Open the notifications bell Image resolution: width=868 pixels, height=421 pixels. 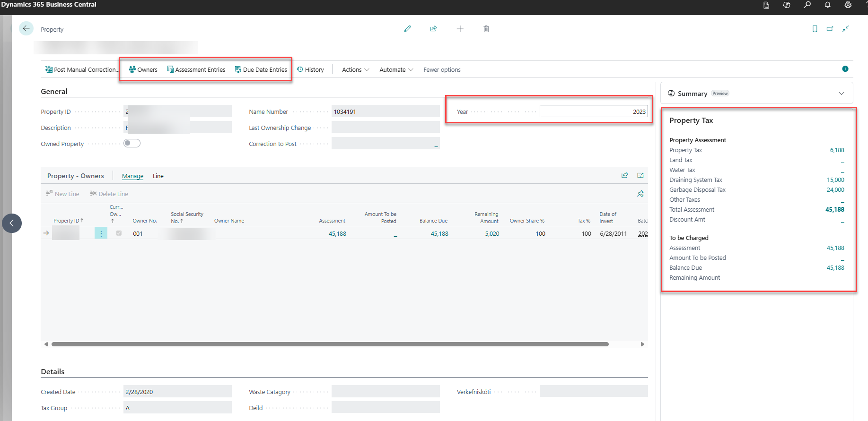pyautogui.click(x=827, y=5)
